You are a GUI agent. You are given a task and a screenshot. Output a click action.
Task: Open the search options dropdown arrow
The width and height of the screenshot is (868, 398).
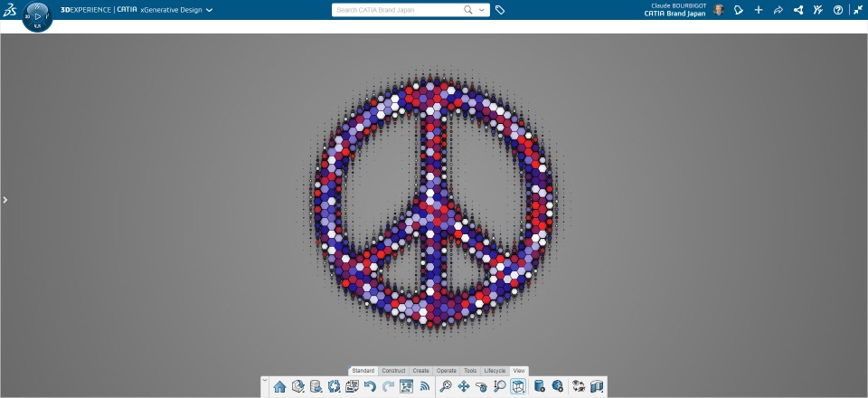click(482, 10)
